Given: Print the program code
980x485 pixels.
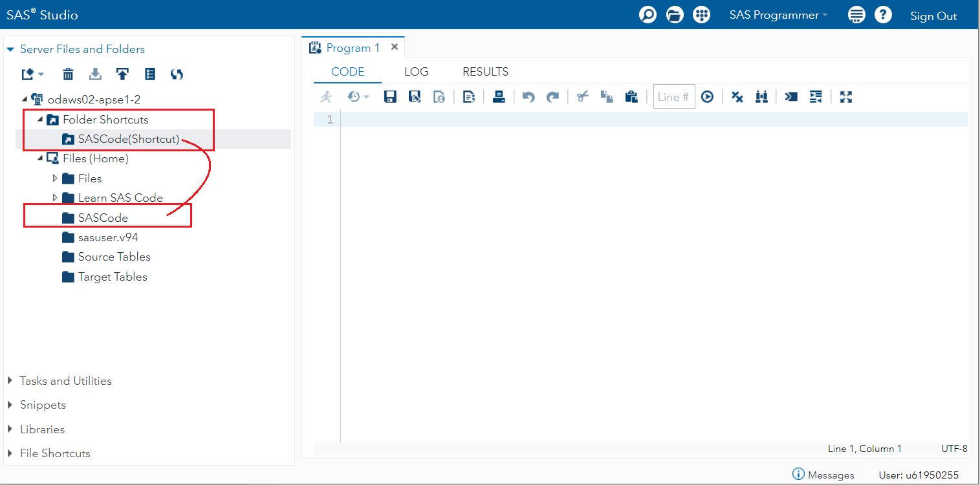Looking at the screenshot, I should click(x=499, y=96).
